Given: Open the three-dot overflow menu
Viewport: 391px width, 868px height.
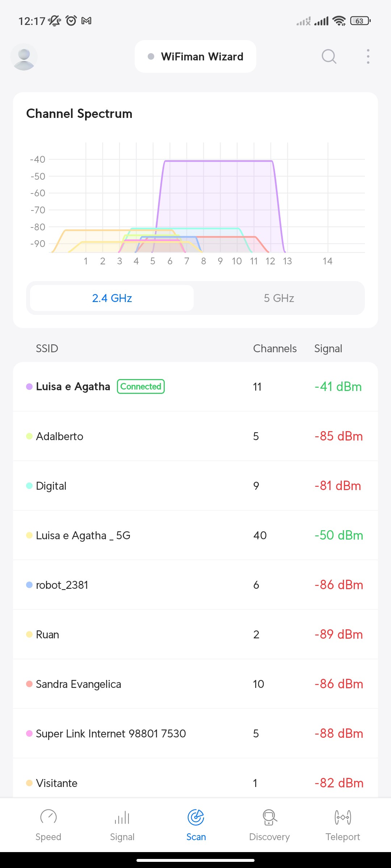Looking at the screenshot, I should point(368,56).
